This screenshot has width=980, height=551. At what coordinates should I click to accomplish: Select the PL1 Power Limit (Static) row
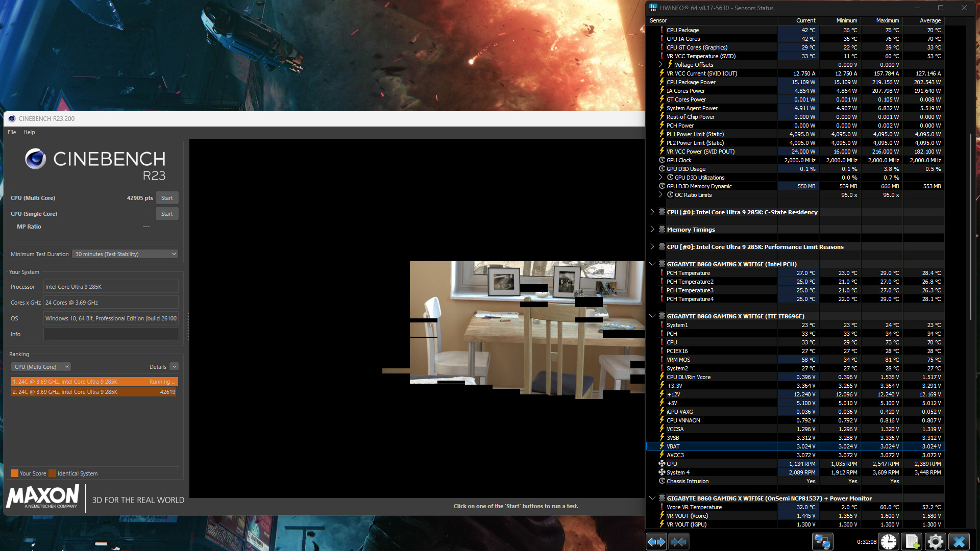(x=795, y=134)
